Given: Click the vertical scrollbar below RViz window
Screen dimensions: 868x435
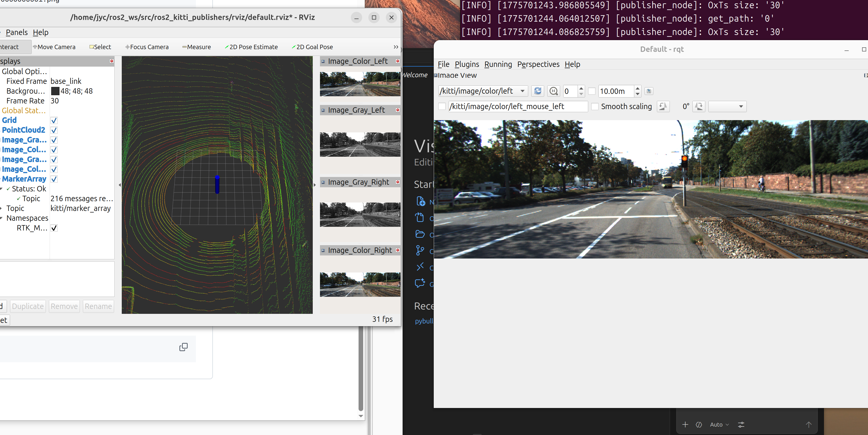Looking at the screenshot, I should coord(361,369).
